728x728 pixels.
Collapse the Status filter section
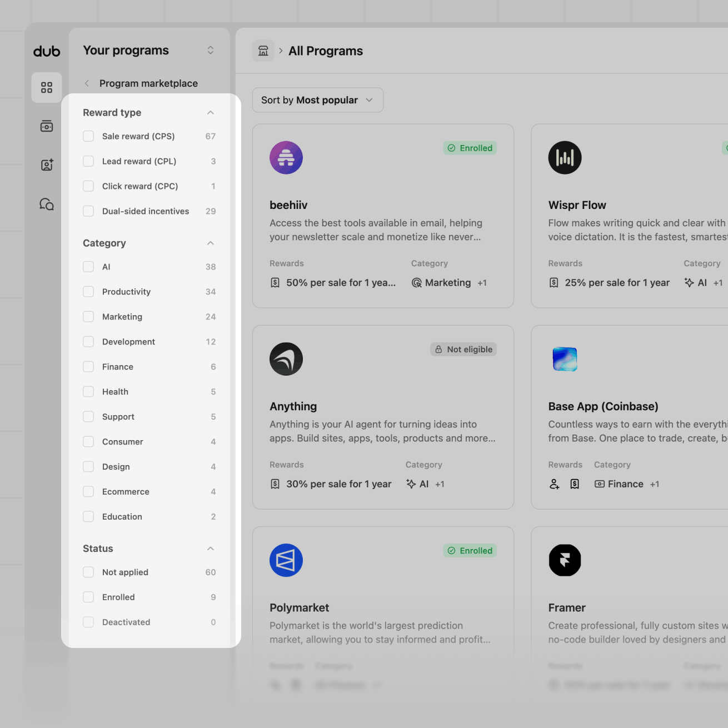(211, 549)
